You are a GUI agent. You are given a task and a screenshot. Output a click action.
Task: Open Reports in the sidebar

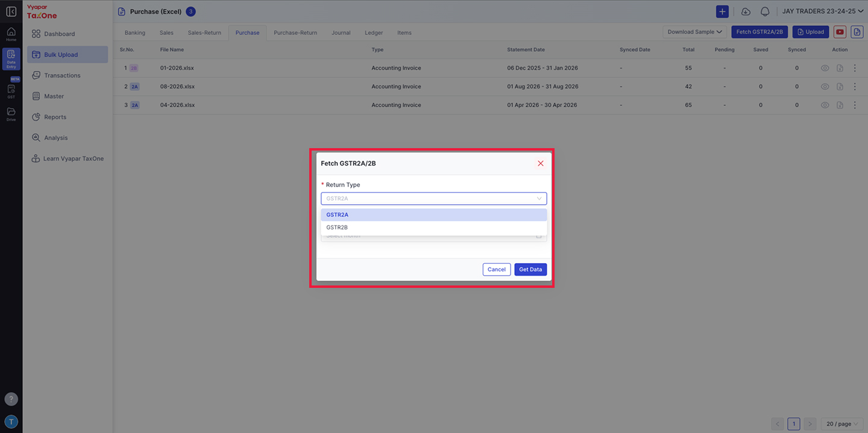tap(68, 117)
